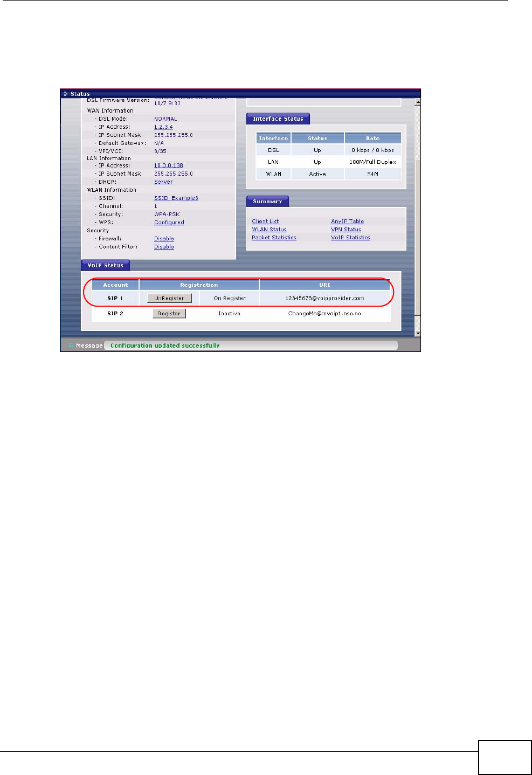Open the AnyIP Table link
The height and width of the screenshot is (775, 532).
pos(347,222)
